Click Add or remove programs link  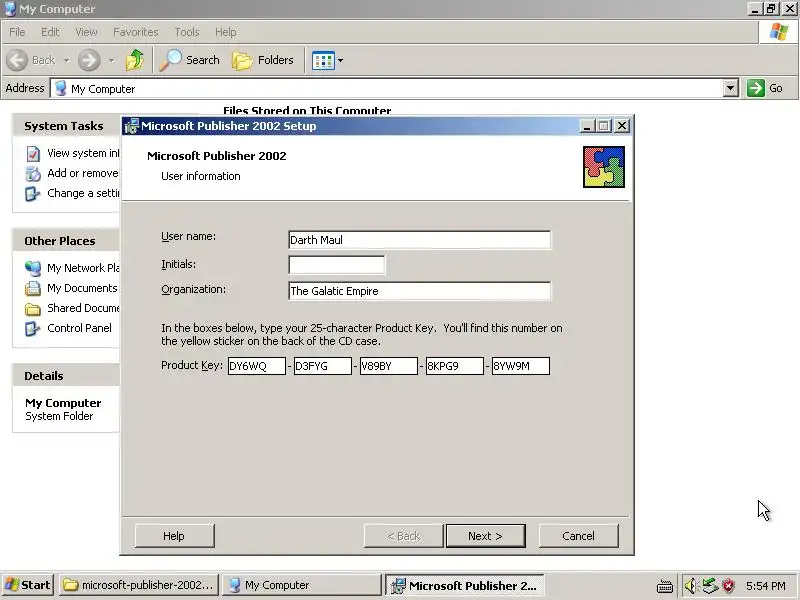pos(83,173)
